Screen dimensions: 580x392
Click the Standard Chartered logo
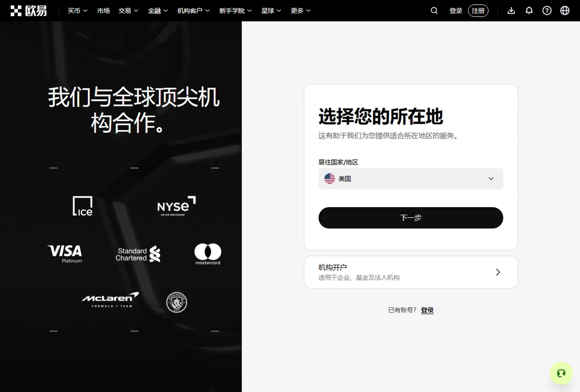click(138, 254)
